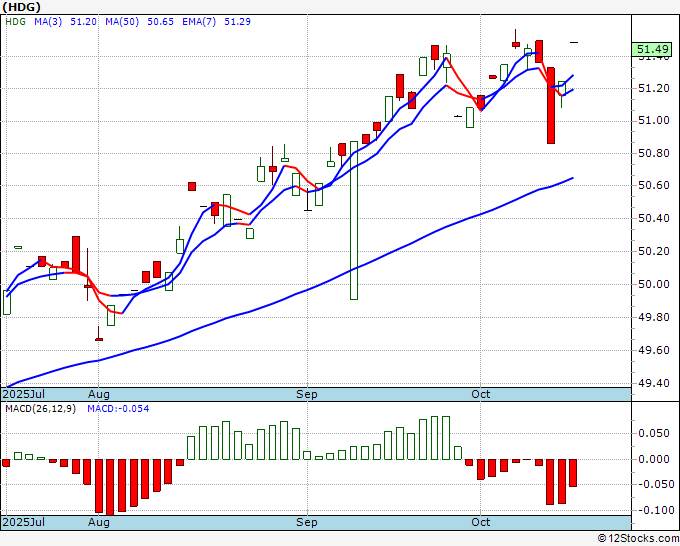Click Sep on the price chart axis
Screen dimensions: 680x546
307,395
